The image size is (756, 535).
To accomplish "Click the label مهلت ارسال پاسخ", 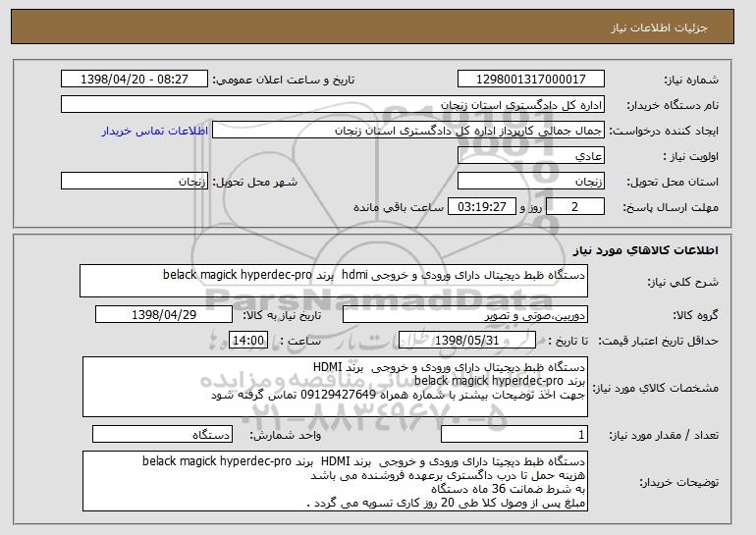I will 671,207.
